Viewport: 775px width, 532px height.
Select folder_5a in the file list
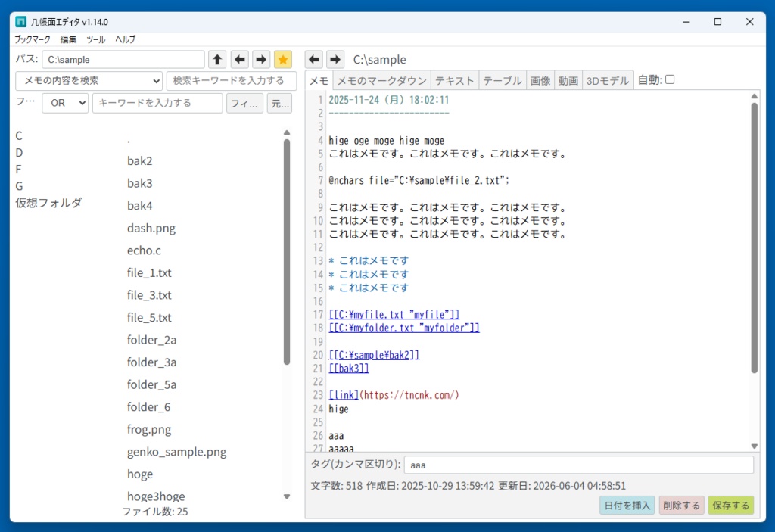click(x=151, y=384)
